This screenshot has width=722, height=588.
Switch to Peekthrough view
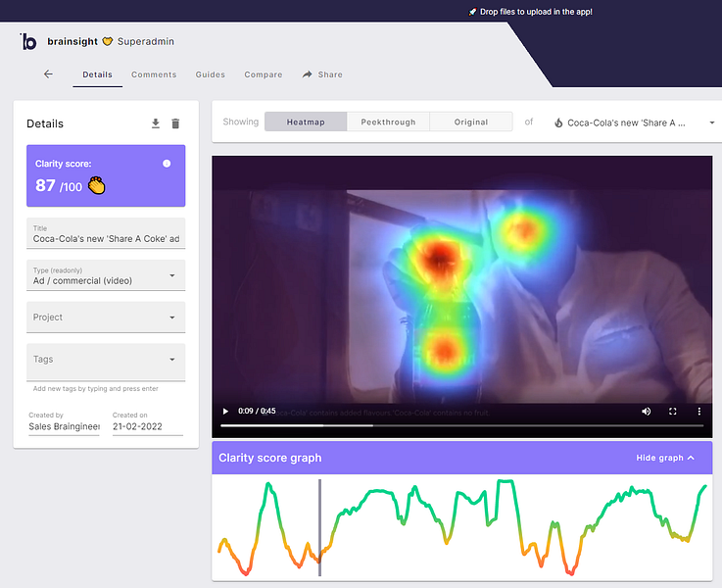pyautogui.click(x=388, y=122)
